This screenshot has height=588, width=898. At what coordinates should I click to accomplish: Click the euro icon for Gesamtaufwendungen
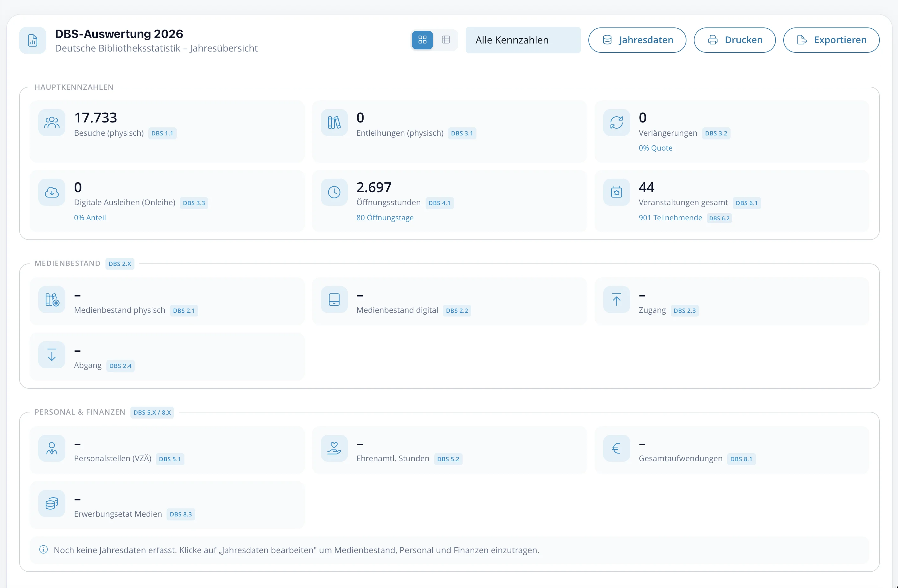tap(616, 448)
